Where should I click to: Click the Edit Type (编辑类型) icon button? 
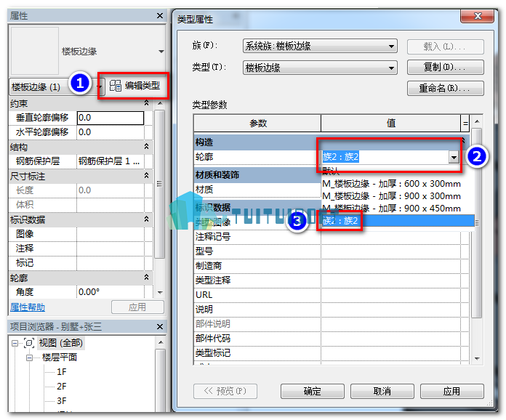click(134, 86)
